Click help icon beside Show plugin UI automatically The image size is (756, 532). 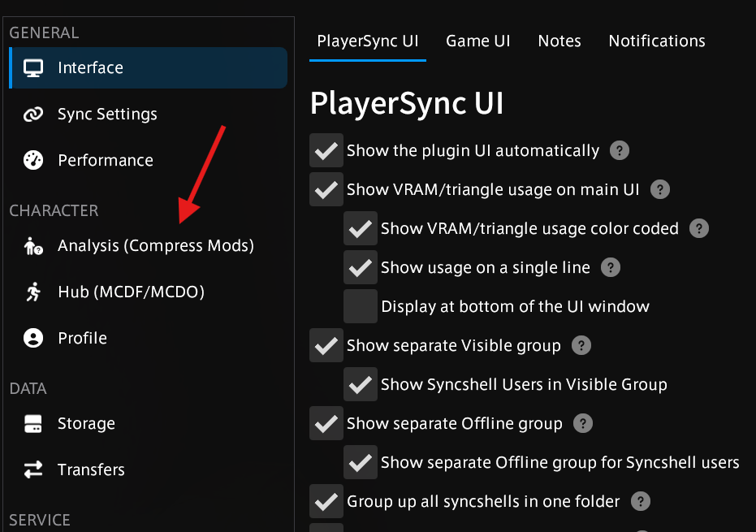tap(620, 151)
